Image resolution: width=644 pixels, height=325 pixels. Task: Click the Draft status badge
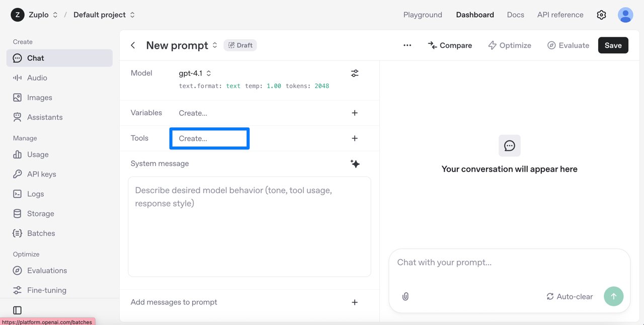point(240,45)
